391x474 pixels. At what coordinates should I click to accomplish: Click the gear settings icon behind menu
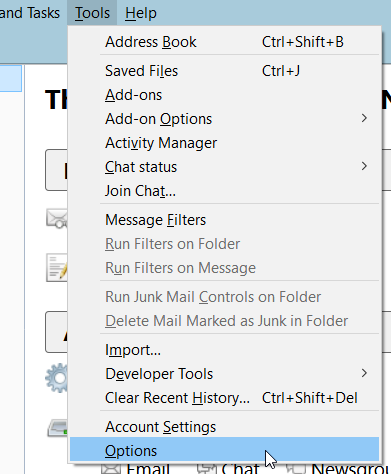pyautogui.click(x=57, y=377)
